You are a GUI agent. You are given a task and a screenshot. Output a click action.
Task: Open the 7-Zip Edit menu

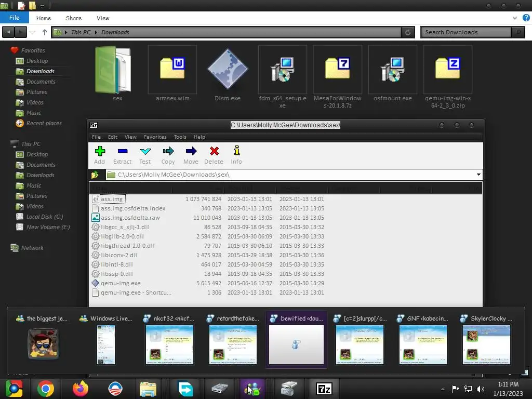(113, 137)
